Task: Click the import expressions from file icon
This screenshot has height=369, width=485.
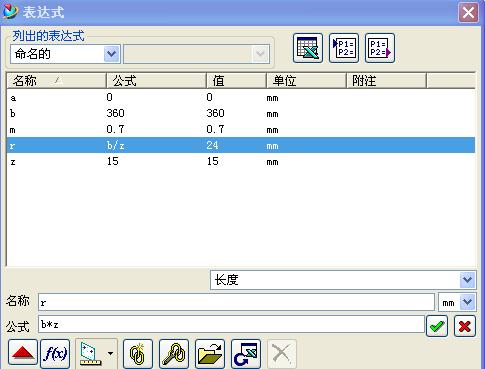Action: [x=344, y=48]
